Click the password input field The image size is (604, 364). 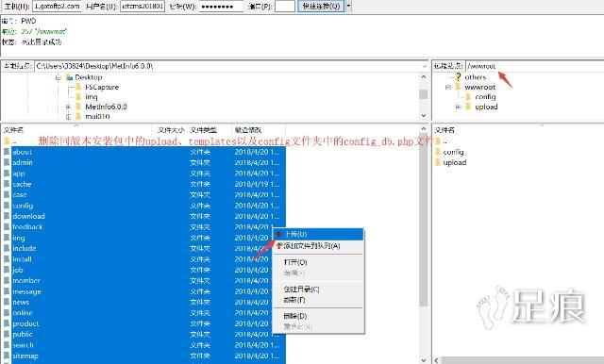221,7
